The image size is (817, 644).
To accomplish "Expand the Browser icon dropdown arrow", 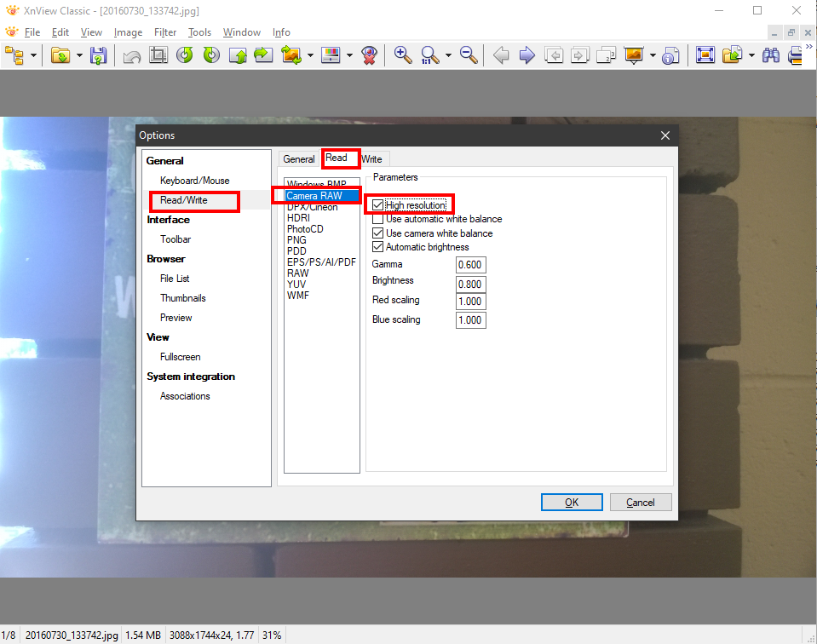I will point(34,56).
